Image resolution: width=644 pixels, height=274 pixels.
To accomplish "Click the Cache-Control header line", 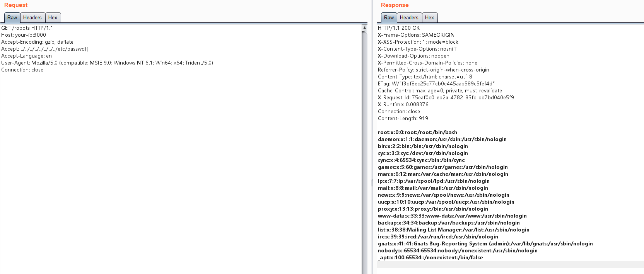I will pyautogui.click(x=440, y=91).
